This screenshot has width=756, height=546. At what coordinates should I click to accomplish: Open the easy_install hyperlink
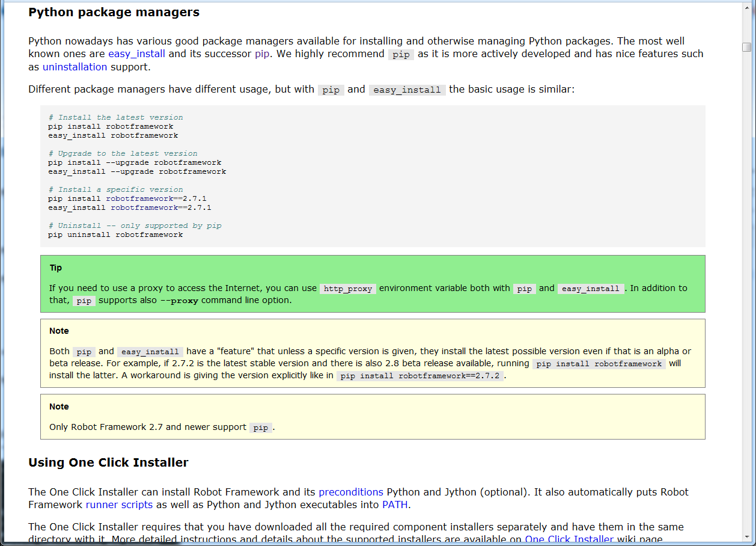(x=136, y=54)
